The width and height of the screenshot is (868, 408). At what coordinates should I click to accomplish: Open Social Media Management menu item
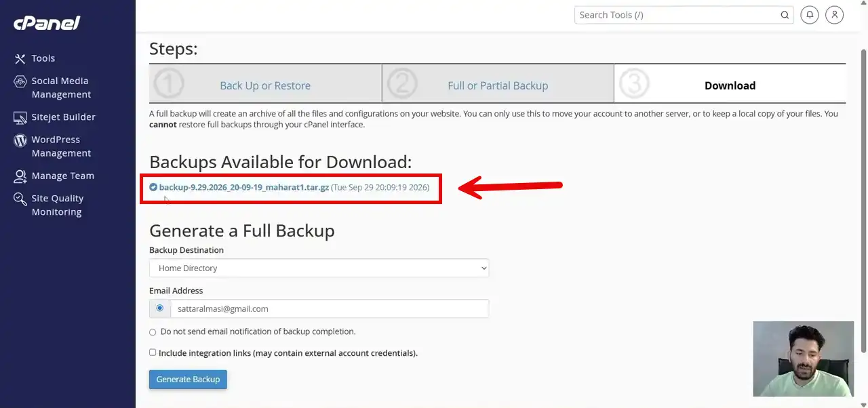(61, 88)
